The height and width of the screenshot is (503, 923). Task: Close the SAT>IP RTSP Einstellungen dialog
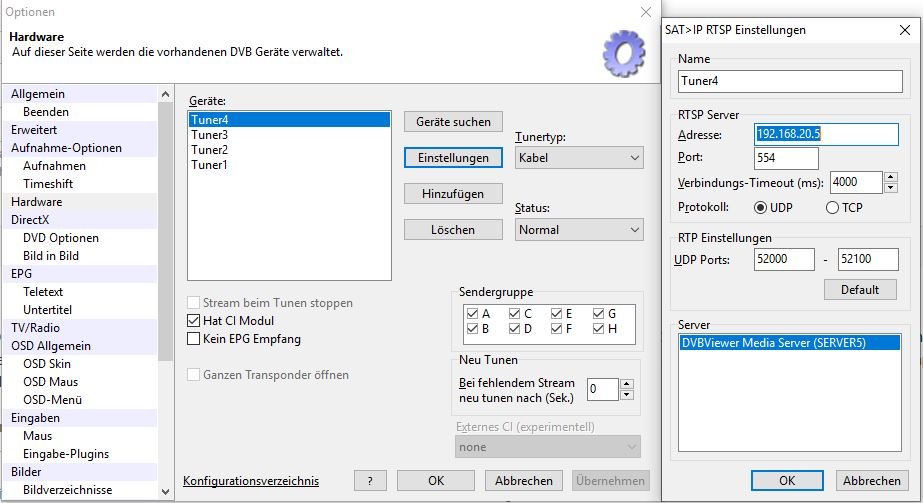pos(904,30)
